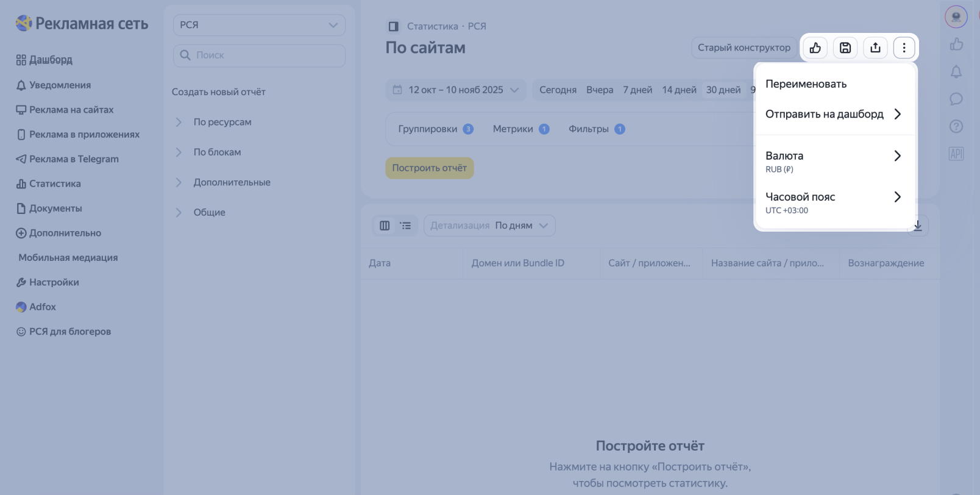The height and width of the screenshot is (495, 980).
Task: Click the panel toggle icon near Статистика breadcrumb
Action: pos(394,26)
